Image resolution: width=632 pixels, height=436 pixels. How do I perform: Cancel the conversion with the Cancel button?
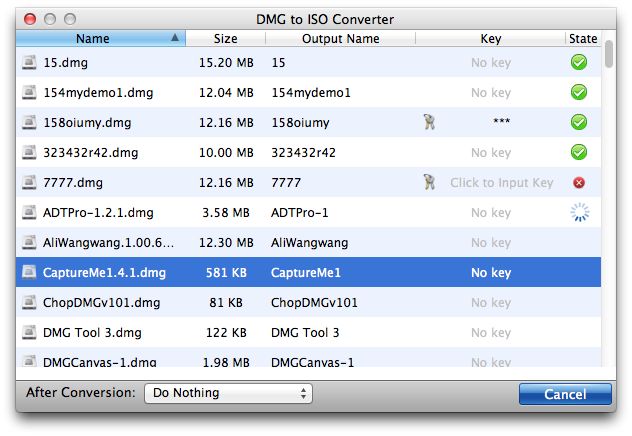pyautogui.click(x=565, y=394)
